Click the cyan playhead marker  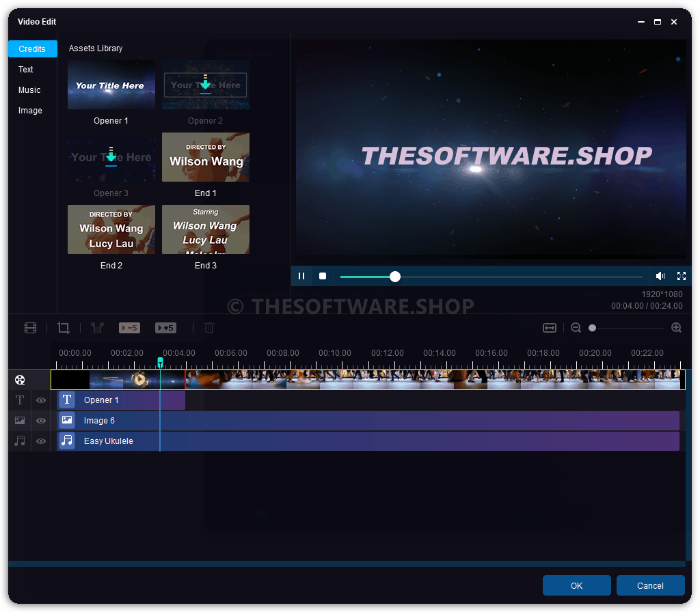click(160, 362)
